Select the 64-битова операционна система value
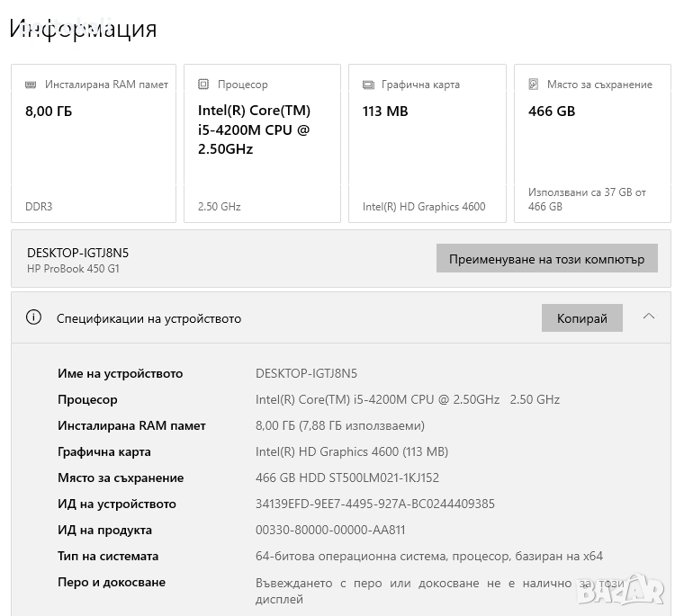Screen dimensions: 675x616 428,557
